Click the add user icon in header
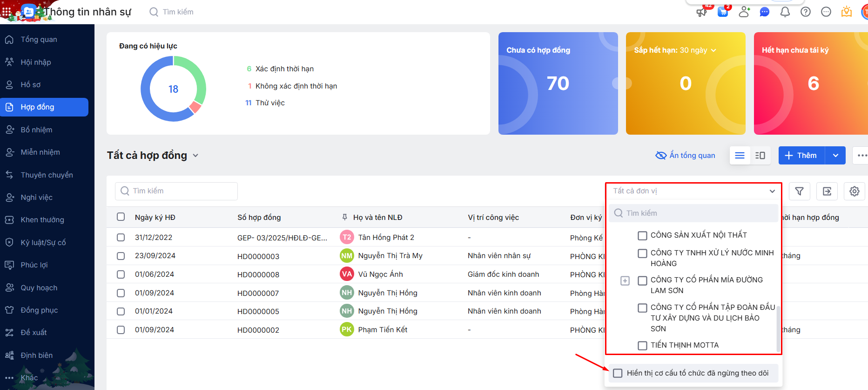868x390 pixels. 744,12
